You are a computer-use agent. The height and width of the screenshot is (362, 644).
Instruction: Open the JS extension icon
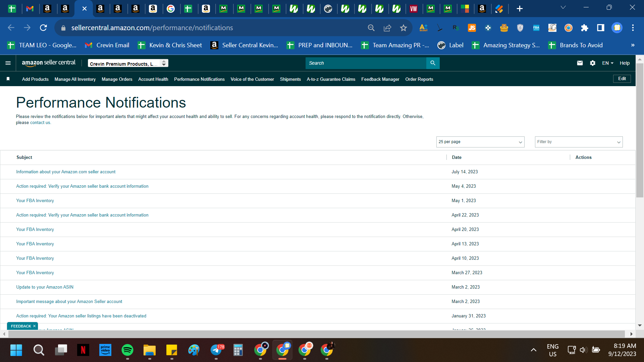click(x=472, y=28)
